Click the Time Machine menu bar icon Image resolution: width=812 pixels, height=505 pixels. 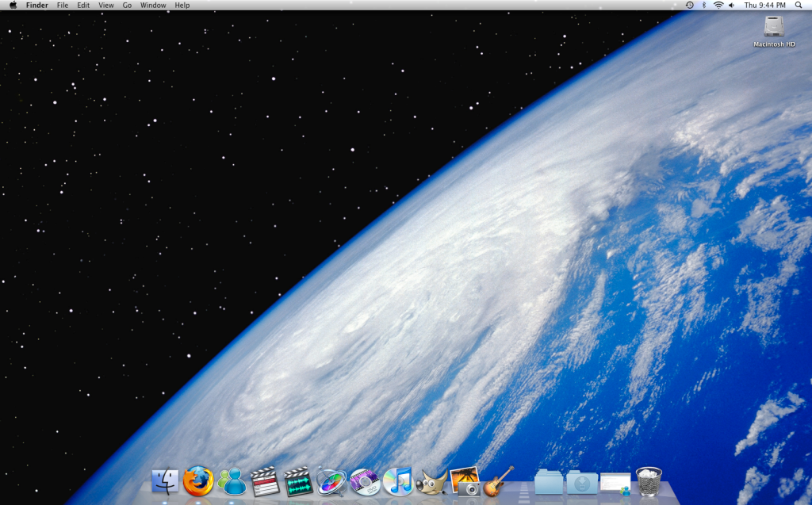690,6
